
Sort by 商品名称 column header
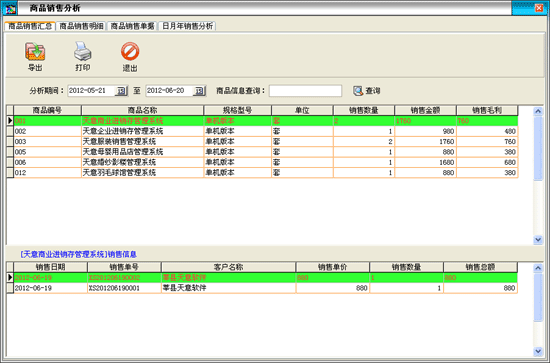click(142, 110)
